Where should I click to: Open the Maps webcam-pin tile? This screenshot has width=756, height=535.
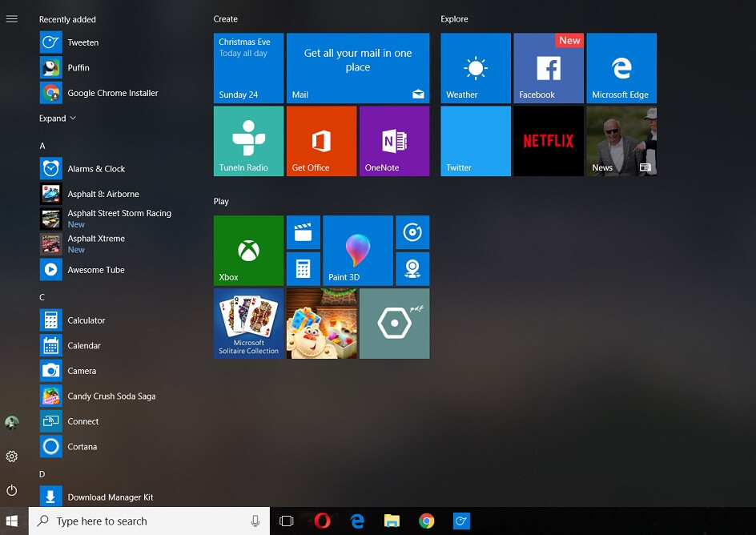pos(412,269)
